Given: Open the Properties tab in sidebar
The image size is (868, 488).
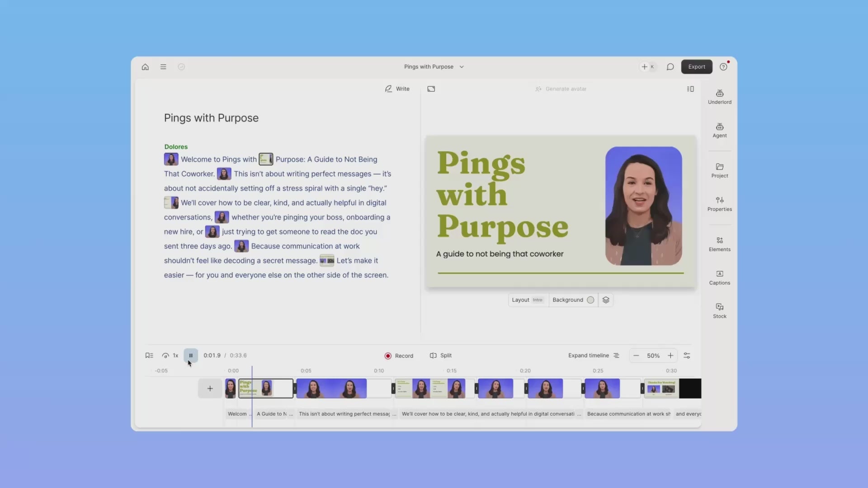Looking at the screenshot, I should coord(719,204).
